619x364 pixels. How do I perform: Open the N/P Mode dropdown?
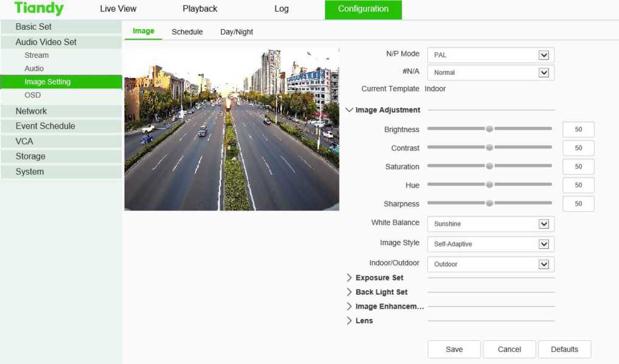coord(490,55)
